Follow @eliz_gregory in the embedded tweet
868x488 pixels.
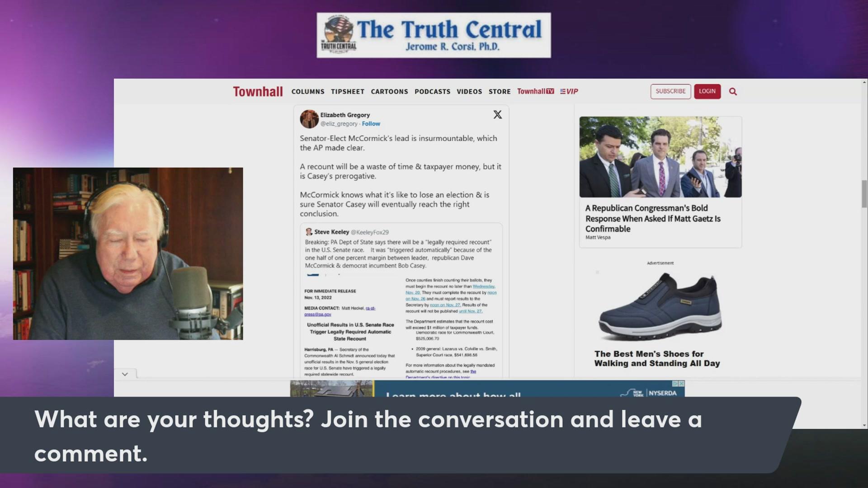(371, 124)
